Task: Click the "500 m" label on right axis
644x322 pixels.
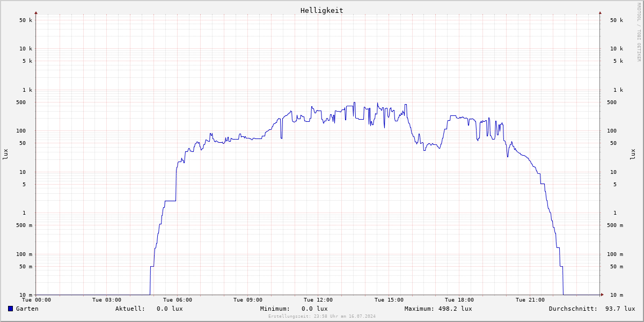Action: (x=615, y=225)
